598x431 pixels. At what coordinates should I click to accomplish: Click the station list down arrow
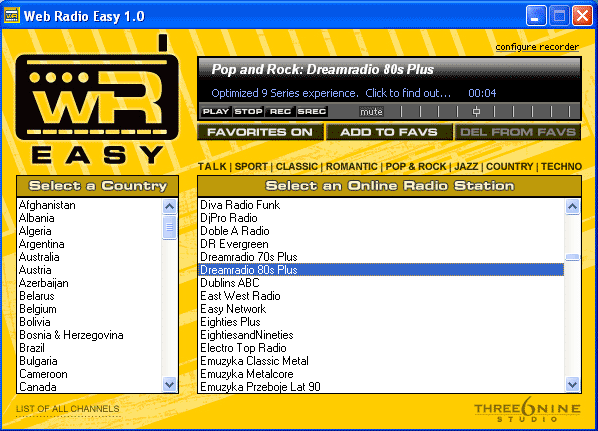[572, 384]
